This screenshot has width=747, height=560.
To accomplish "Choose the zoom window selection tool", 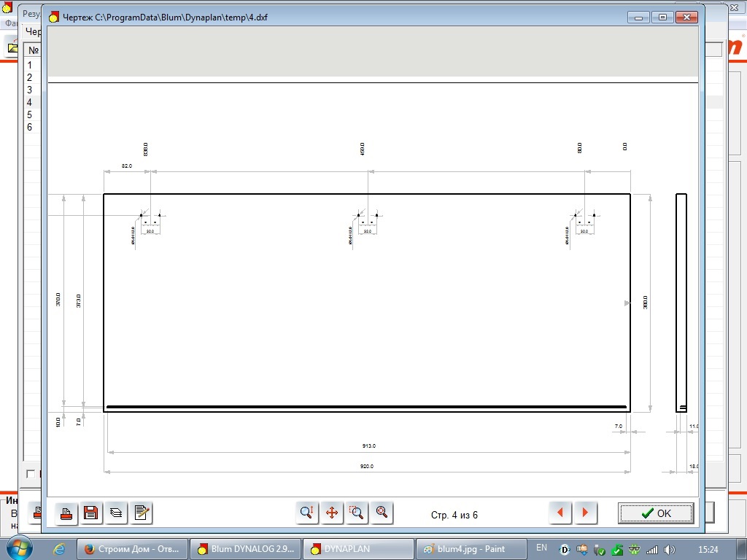I will [357, 513].
